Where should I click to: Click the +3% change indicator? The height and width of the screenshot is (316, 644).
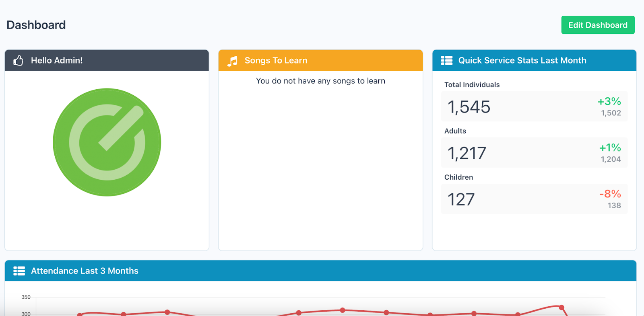609,101
